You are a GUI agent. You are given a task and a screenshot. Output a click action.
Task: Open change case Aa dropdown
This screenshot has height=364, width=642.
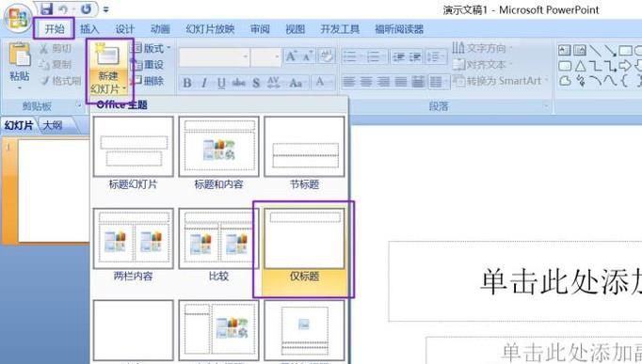pyautogui.click(x=297, y=83)
